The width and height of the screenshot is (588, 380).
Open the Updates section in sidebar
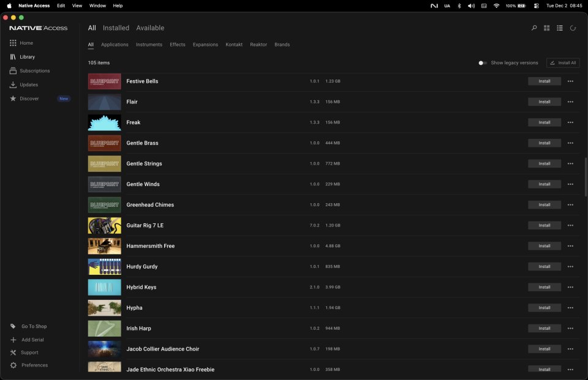click(x=29, y=84)
